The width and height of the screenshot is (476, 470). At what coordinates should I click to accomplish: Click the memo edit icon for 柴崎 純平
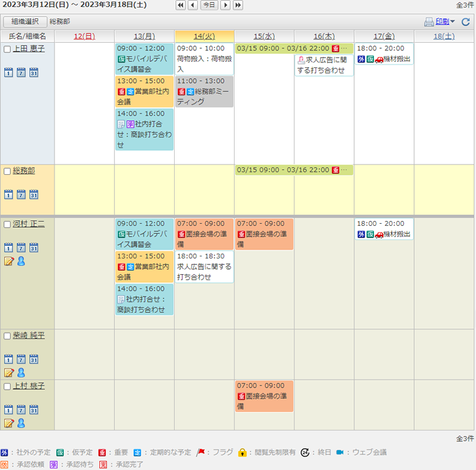(x=9, y=372)
